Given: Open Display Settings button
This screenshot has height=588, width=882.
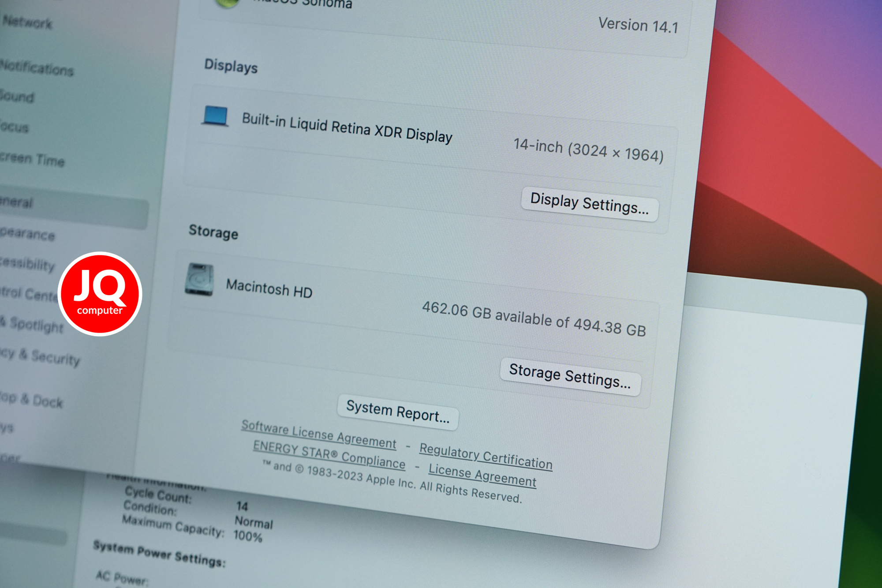Looking at the screenshot, I should 590,204.
